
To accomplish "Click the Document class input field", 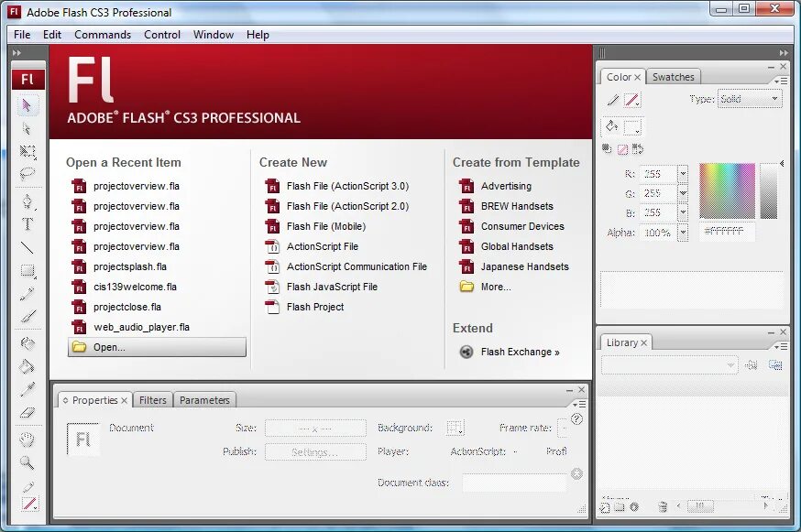I will (514, 483).
